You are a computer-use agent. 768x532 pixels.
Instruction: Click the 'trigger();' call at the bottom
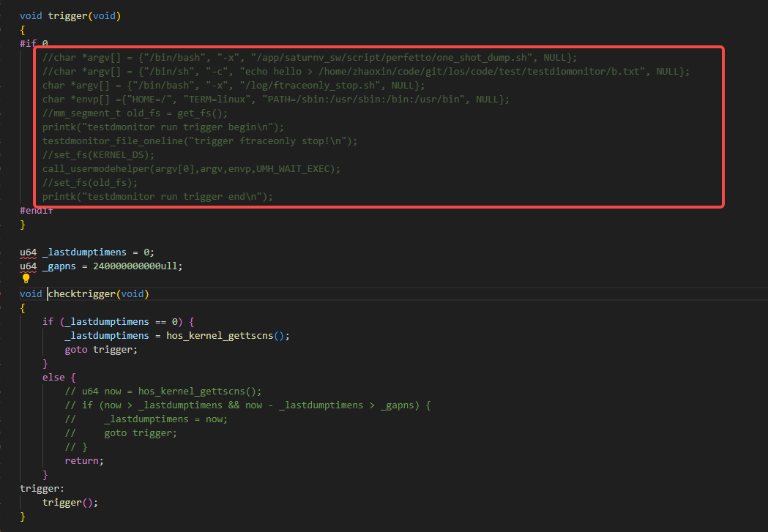click(x=70, y=503)
